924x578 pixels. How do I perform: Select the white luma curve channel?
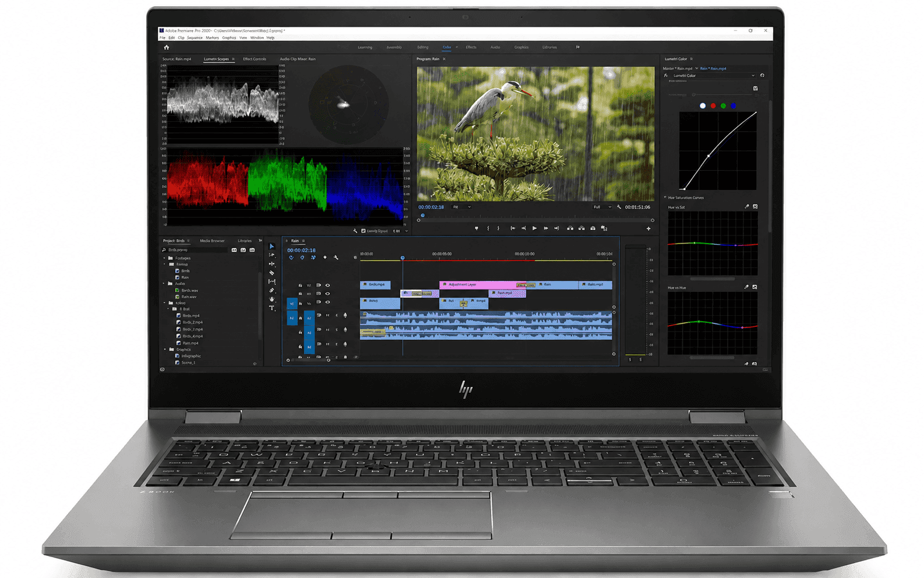point(703,105)
